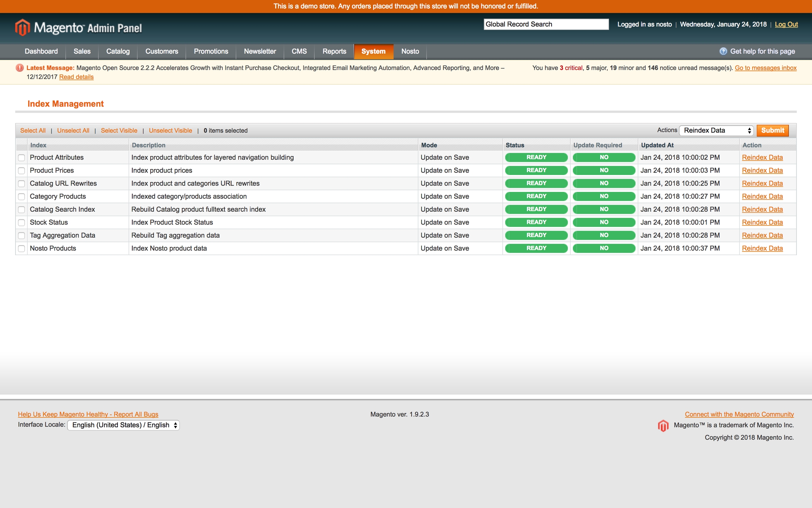Open the Interface Locale dropdown
812x508 pixels.
[123, 425]
